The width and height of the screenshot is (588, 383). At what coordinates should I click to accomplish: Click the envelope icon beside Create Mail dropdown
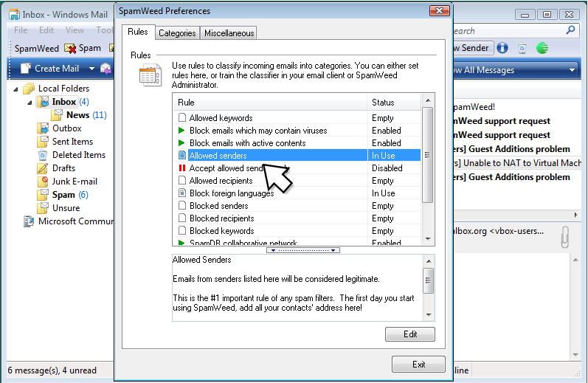[x=106, y=69]
